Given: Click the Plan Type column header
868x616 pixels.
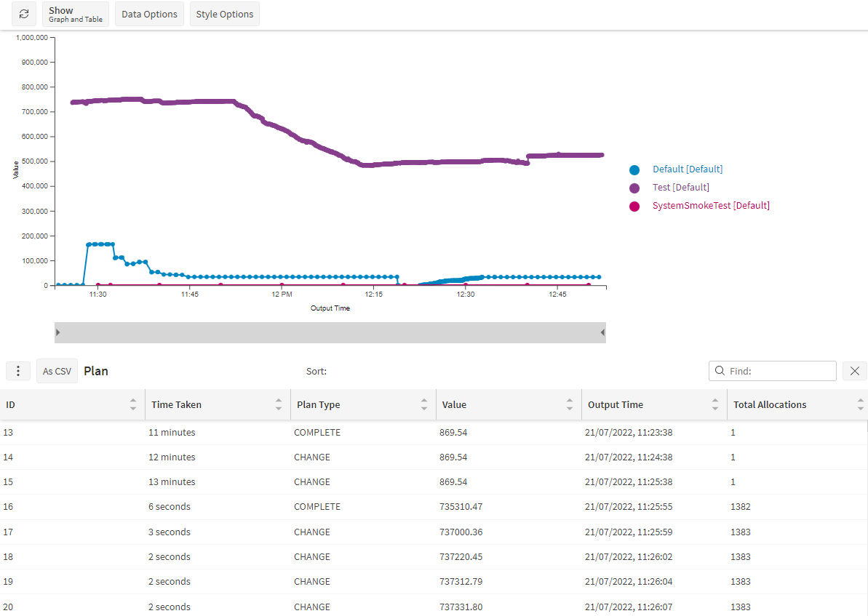Looking at the screenshot, I should (364, 404).
